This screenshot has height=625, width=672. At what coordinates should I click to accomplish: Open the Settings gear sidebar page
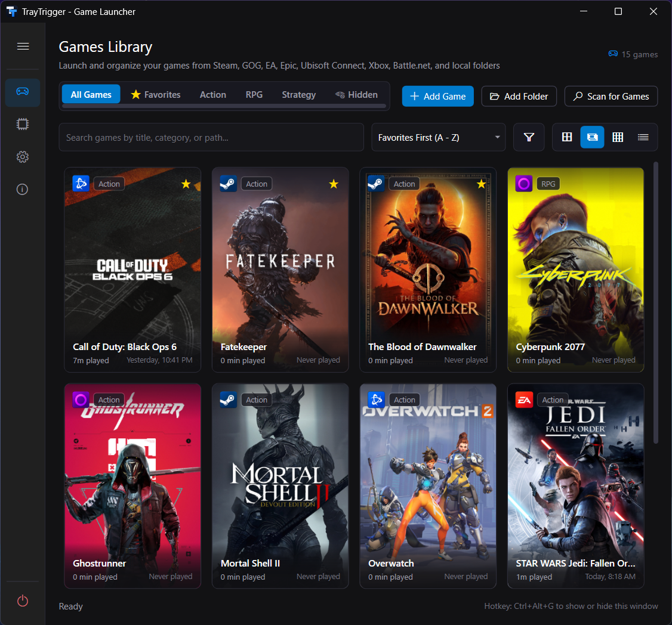click(23, 157)
